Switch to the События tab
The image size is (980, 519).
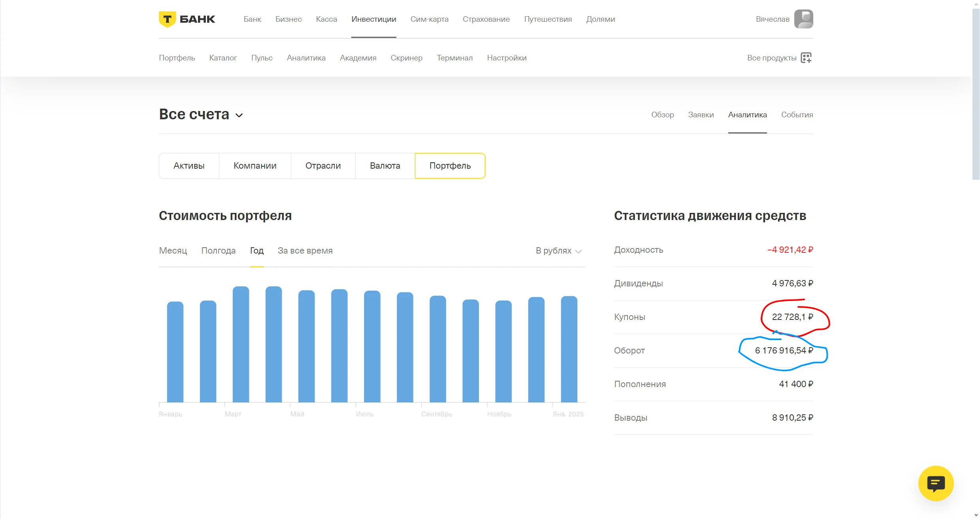(x=797, y=115)
